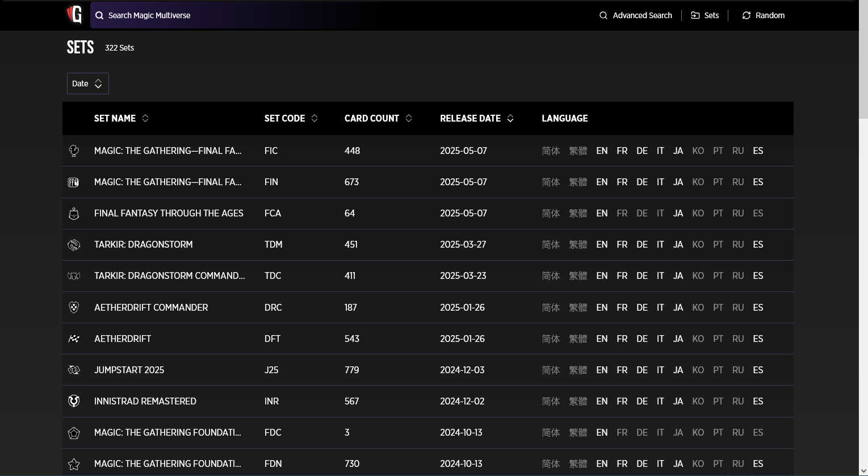The image size is (868, 476).
Task: Click the Final Fantasy Through the Ages set symbol
Action: pos(74,213)
